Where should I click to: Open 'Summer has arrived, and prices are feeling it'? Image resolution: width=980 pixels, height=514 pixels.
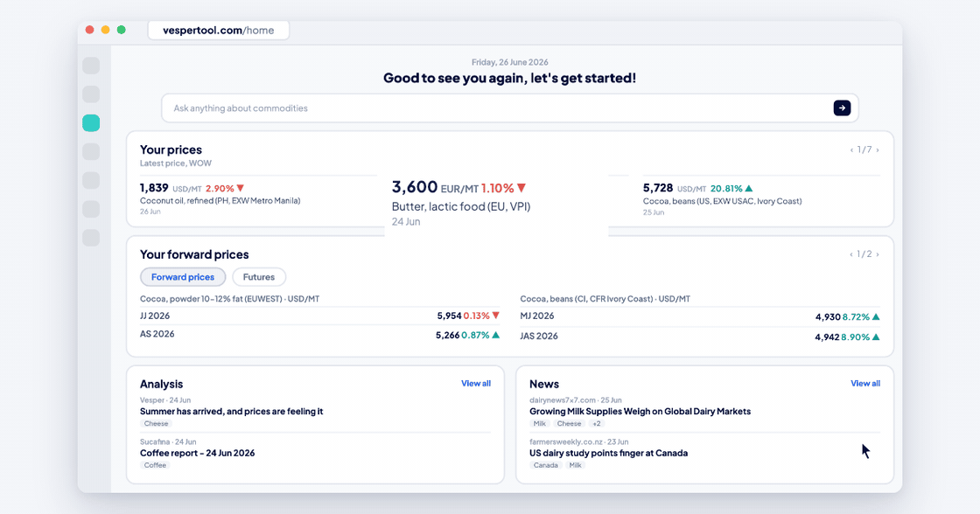coord(231,412)
